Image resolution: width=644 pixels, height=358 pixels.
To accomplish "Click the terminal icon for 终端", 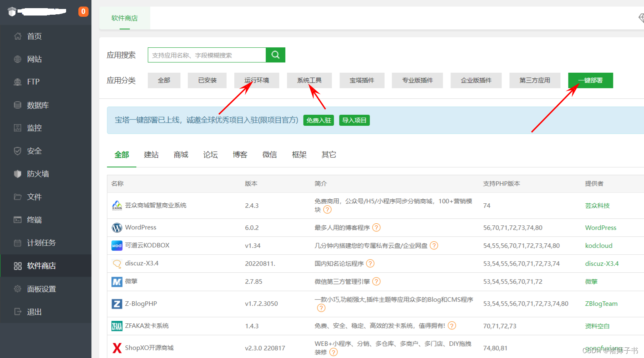I will [18, 220].
